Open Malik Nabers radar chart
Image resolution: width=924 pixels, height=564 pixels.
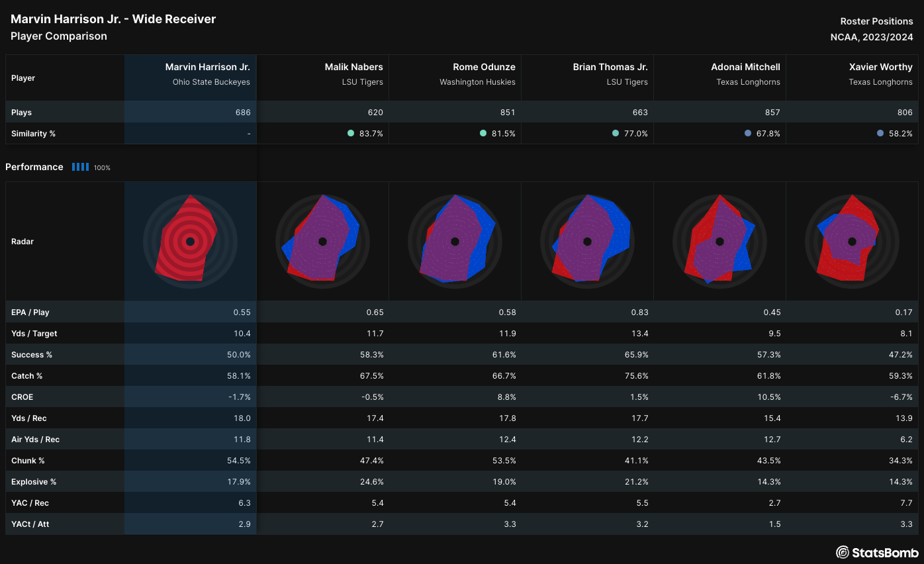(x=322, y=242)
